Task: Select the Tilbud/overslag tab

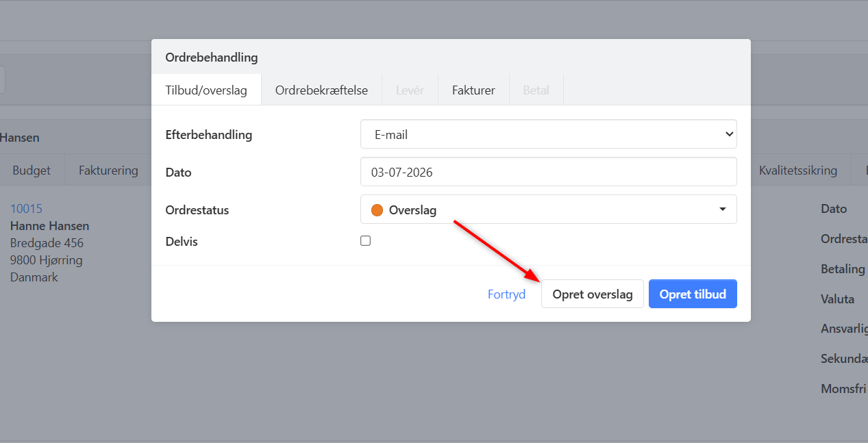Action: [206, 90]
